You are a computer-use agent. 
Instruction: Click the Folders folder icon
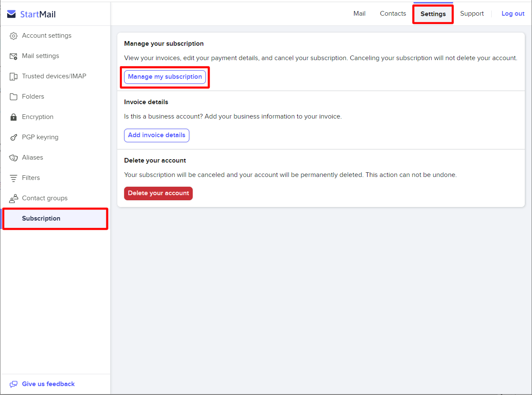click(x=14, y=97)
